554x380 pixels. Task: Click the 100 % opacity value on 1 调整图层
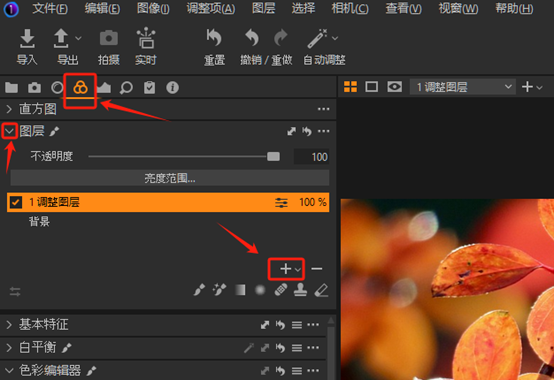coord(313,202)
